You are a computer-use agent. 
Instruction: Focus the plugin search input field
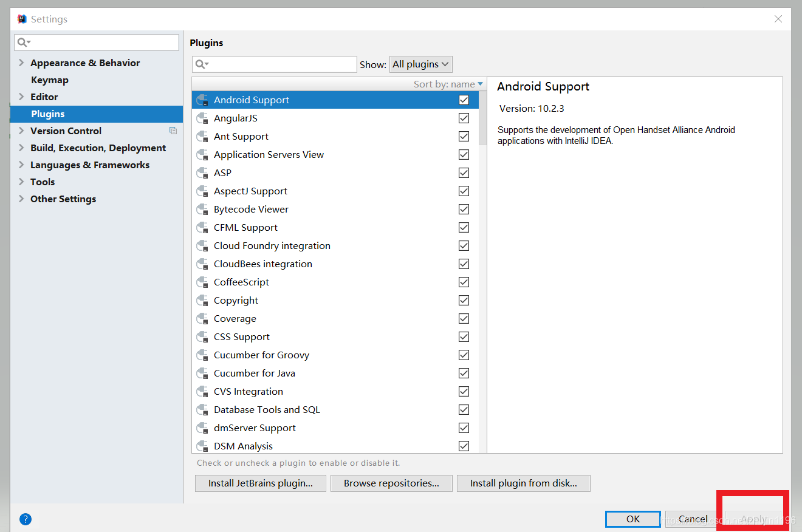(275, 64)
